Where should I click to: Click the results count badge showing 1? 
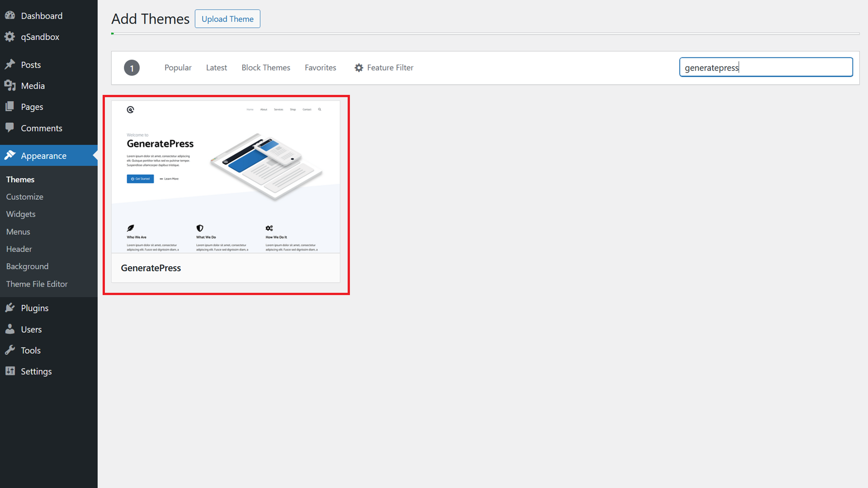coord(132,68)
